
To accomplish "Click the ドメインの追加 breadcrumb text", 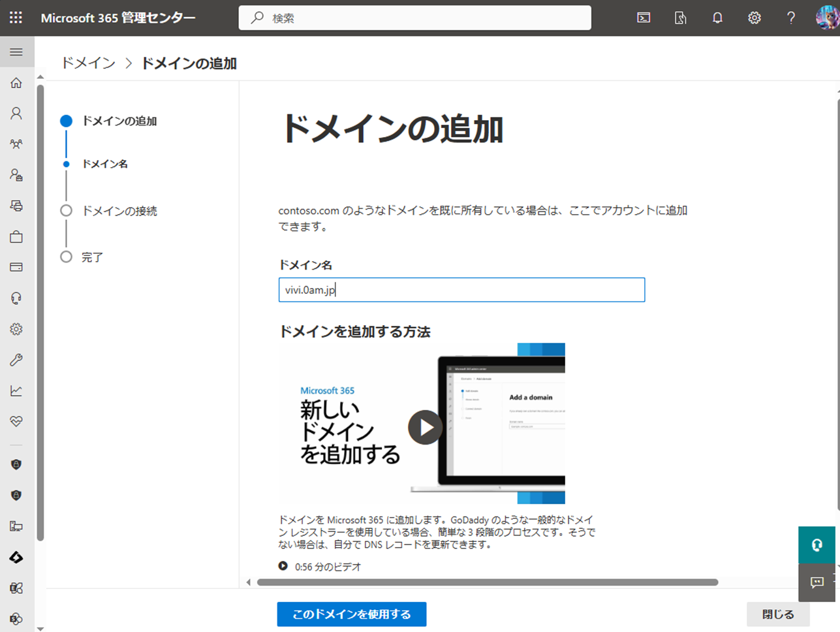I will tap(189, 63).
